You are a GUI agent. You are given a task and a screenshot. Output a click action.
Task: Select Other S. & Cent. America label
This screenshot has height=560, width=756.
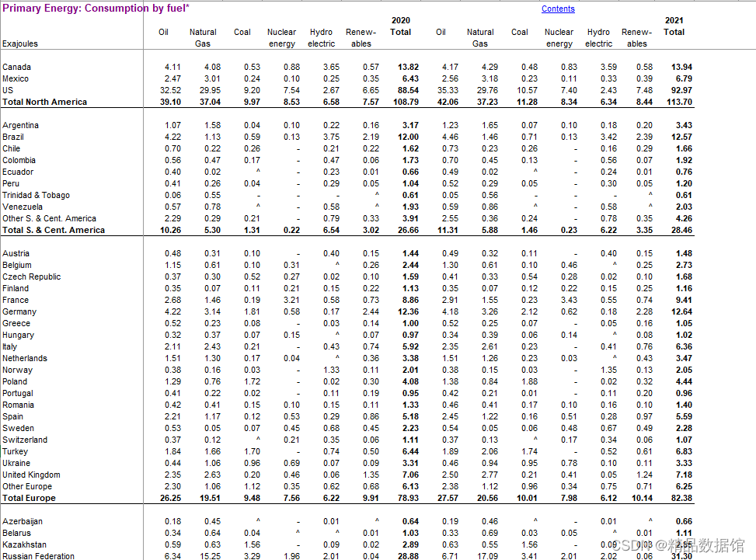[49, 218]
